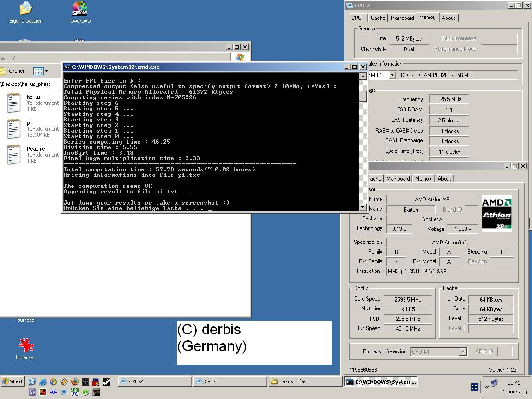Open About tab in upper CPU-Z window
The height and width of the screenshot is (399, 532).
click(448, 18)
